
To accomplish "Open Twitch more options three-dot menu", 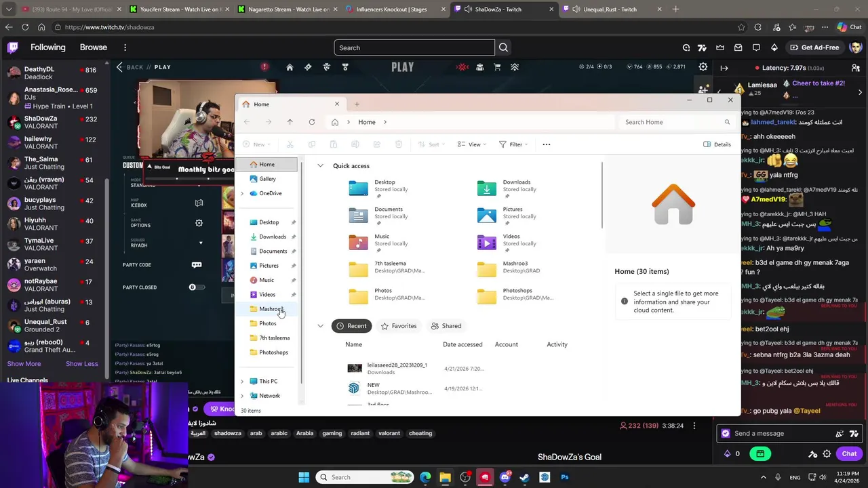I will 125,47.
